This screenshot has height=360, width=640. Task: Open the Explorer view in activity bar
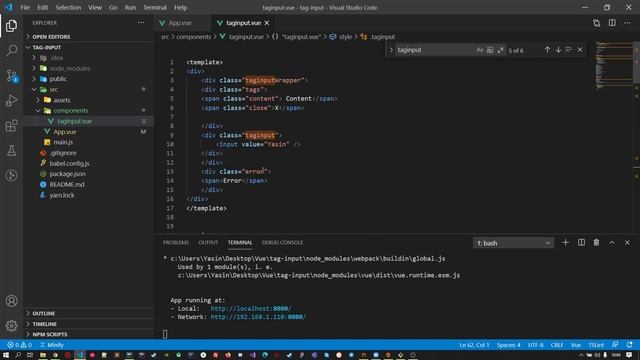click(11, 26)
